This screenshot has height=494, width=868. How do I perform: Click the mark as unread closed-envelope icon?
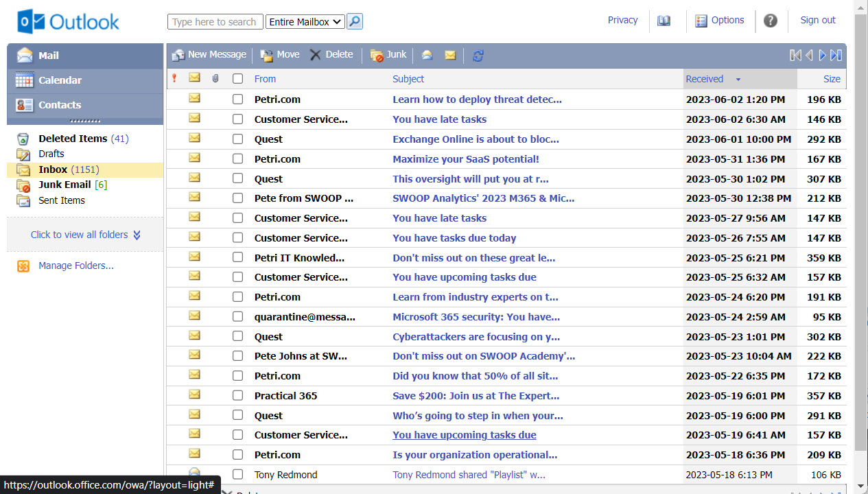pos(450,56)
